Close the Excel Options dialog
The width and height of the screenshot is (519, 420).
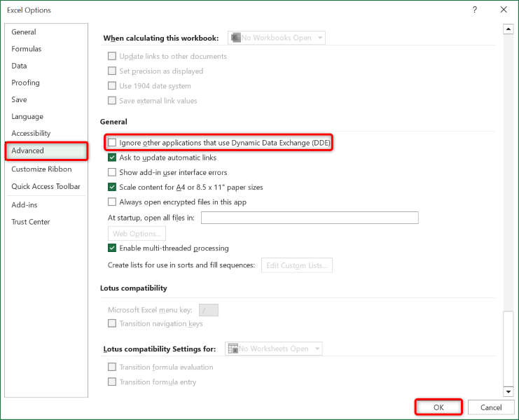pyautogui.click(x=504, y=10)
